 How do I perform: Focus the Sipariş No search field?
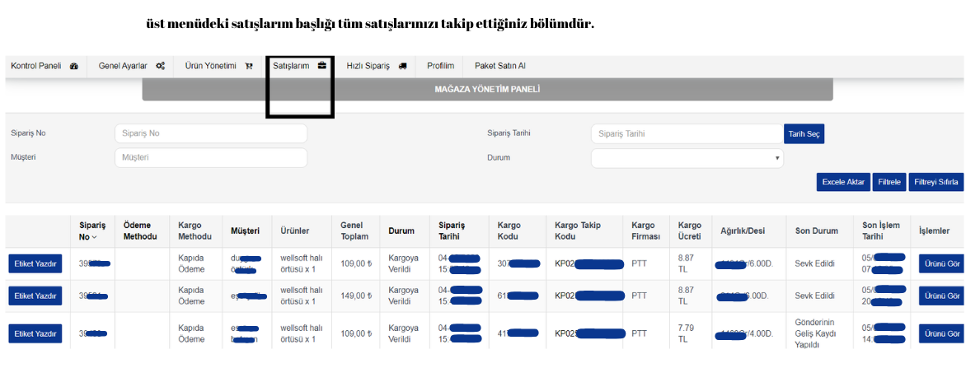point(210,133)
